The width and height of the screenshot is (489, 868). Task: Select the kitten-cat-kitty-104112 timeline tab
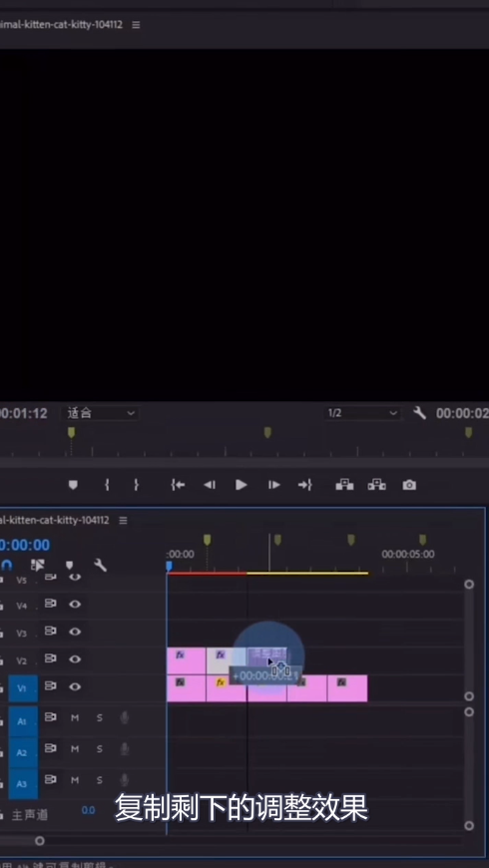click(55, 521)
